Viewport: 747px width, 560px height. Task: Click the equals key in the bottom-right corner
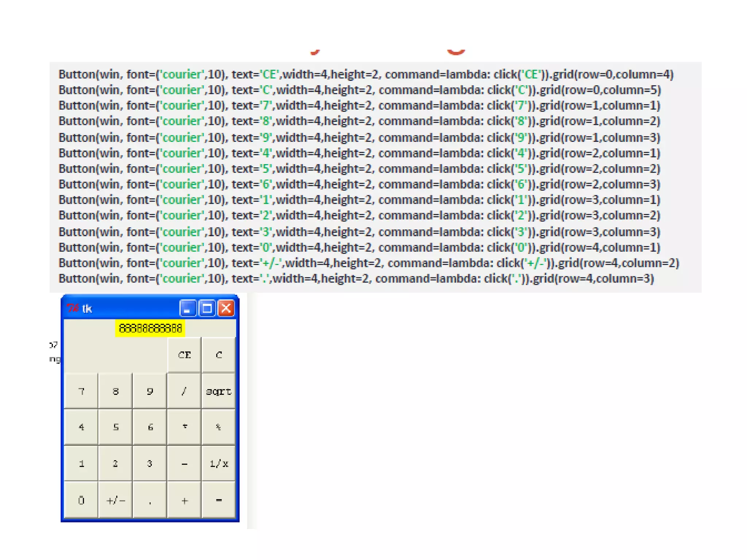coord(218,500)
